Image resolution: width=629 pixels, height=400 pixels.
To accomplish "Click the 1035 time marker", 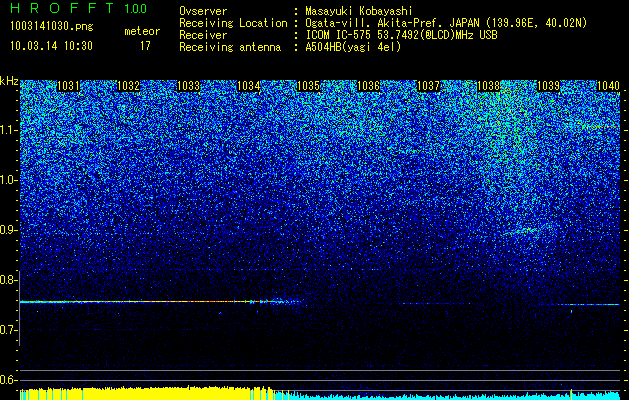I will (x=308, y=86).
